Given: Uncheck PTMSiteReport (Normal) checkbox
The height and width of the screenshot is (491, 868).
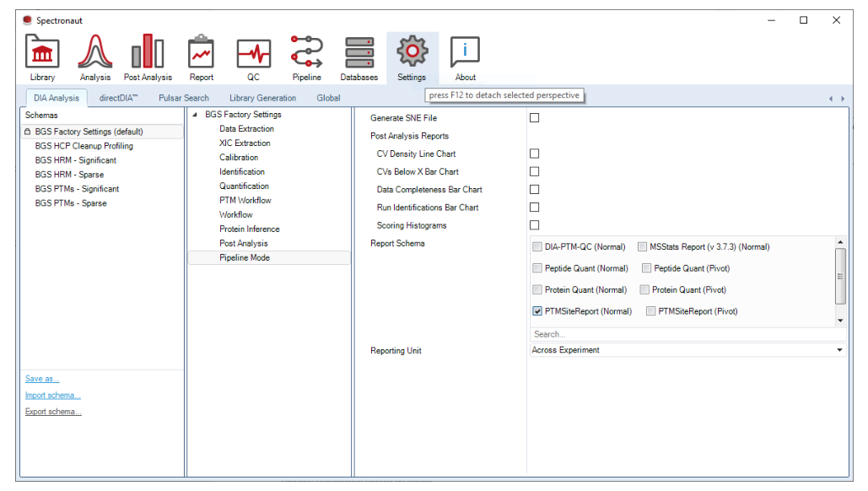Looking at the screenshot, I should tap(537, 311).
